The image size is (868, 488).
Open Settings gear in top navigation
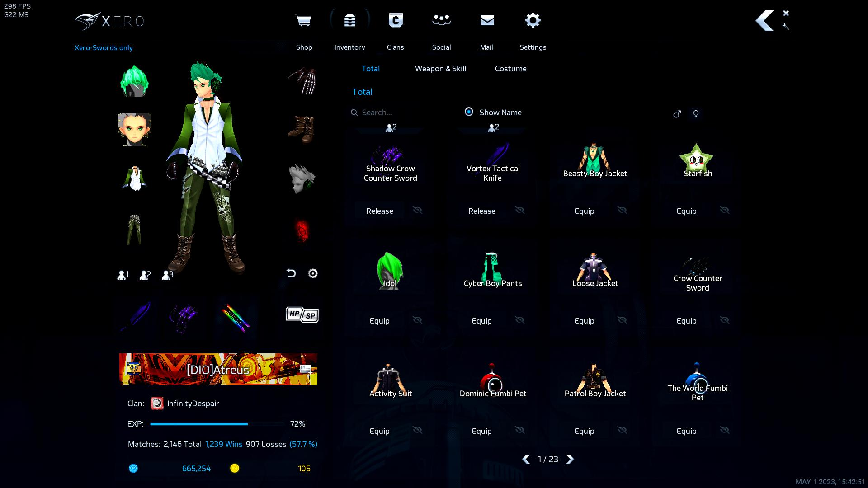(x=533, y=21)
